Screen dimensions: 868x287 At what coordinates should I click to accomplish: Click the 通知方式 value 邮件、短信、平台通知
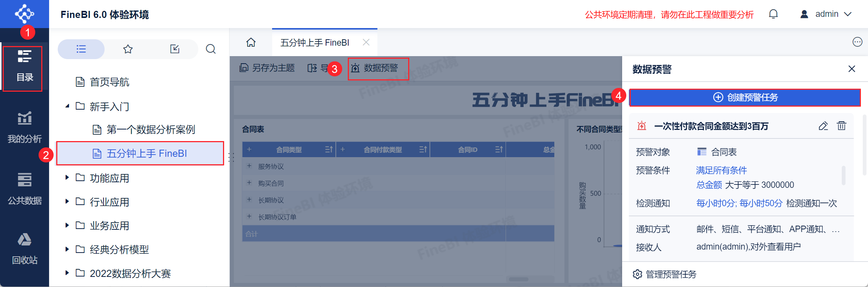(768, 229)
